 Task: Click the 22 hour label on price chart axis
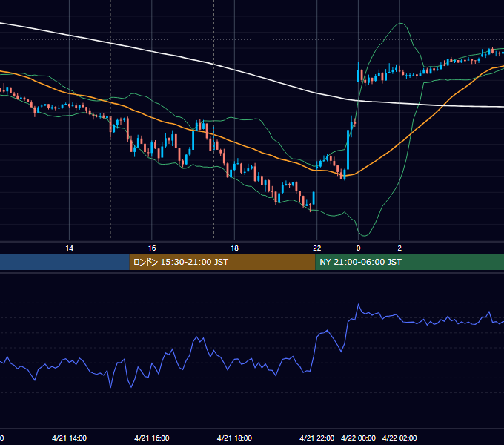point(317,248)
